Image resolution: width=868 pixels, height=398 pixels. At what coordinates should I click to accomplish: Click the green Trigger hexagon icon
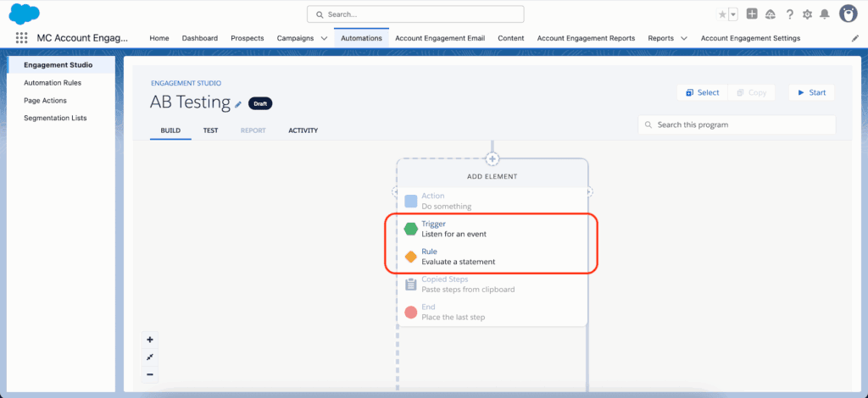click(411, 229)
